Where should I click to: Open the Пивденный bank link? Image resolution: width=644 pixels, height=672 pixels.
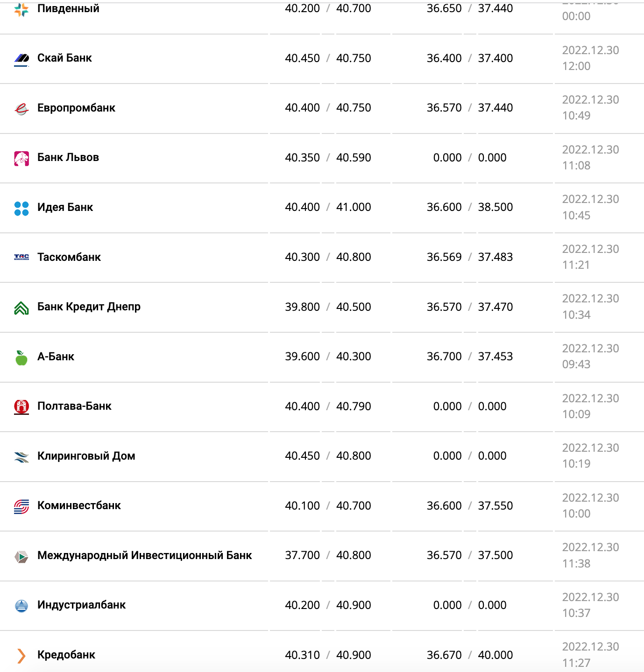pos(68,8)
